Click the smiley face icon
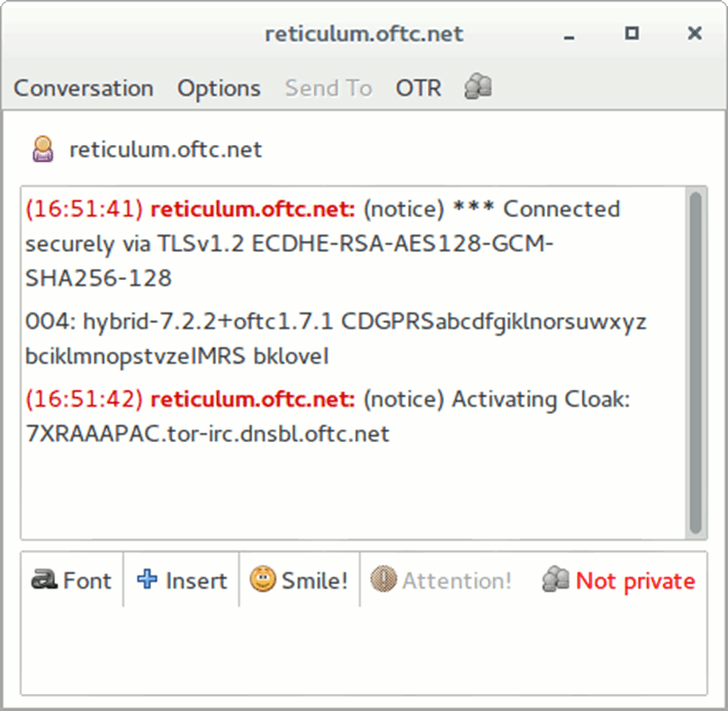The height and width of the screenshot is (711, 728). [263, 580]
